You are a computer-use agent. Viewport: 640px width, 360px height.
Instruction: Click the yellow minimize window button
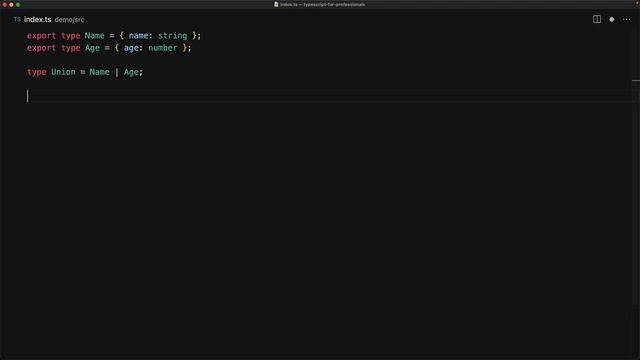coord(11,4)
